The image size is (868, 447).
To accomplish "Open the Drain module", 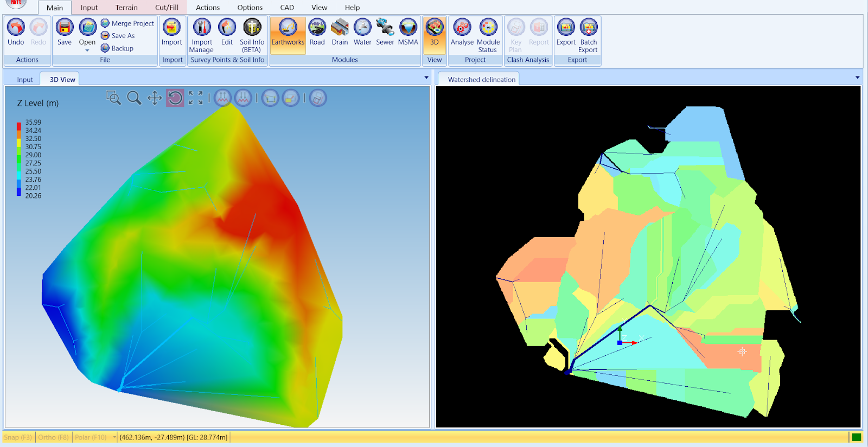I will coord(340,33).
